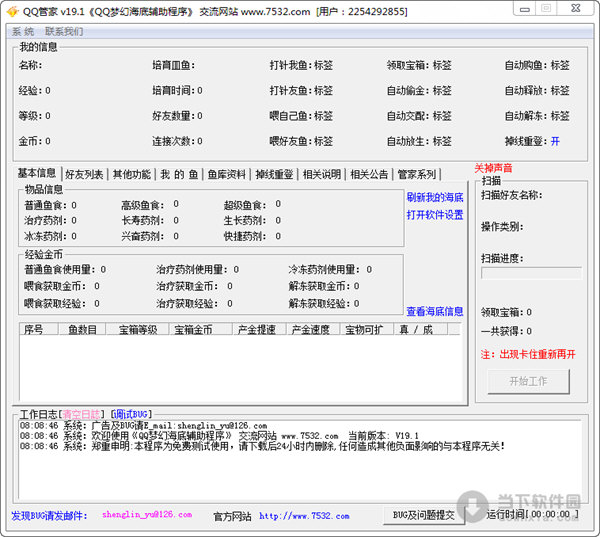Close the QQ管家 window
The height and width of the screenshot is (537, 600).
[576, 8]
